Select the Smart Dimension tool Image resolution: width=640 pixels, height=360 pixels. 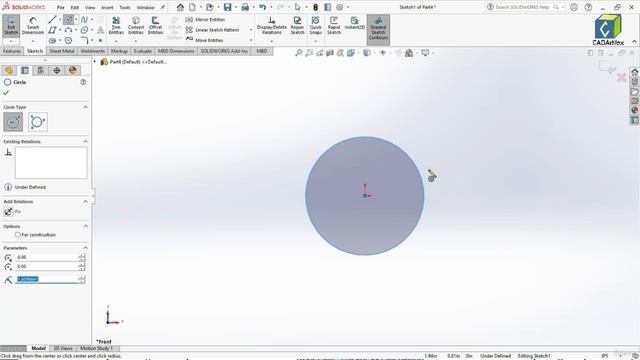[33, 26]
